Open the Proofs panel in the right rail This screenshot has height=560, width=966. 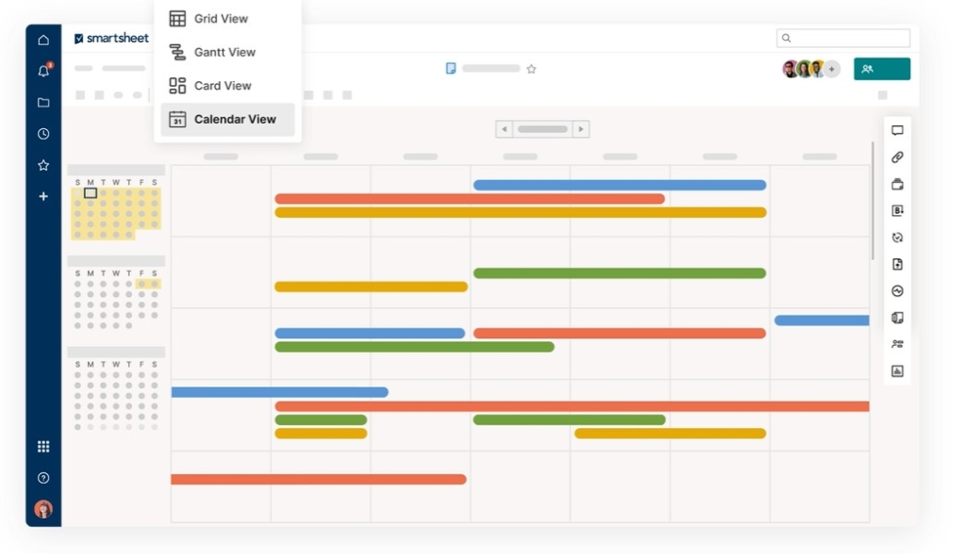(x=897, y=184)
